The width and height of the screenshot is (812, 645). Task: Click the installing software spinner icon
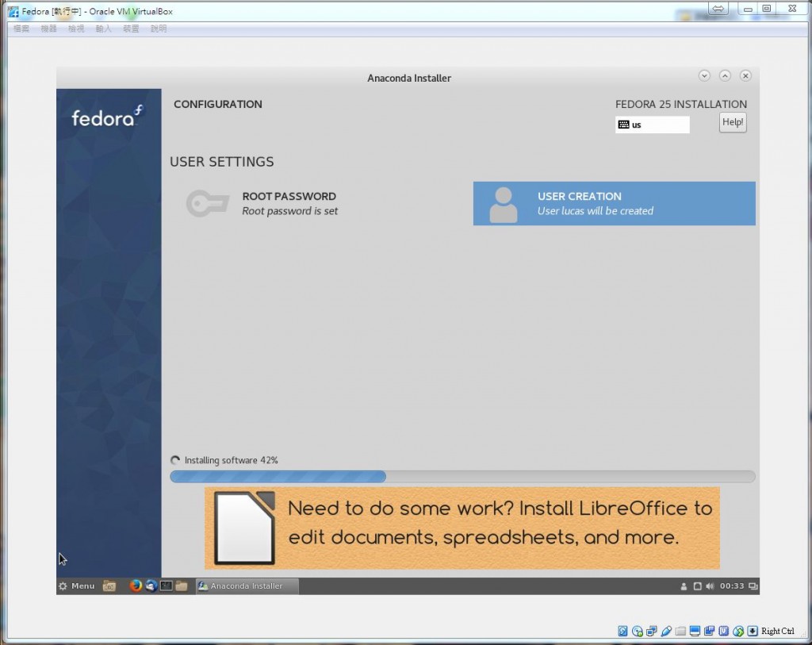(175, 460)
